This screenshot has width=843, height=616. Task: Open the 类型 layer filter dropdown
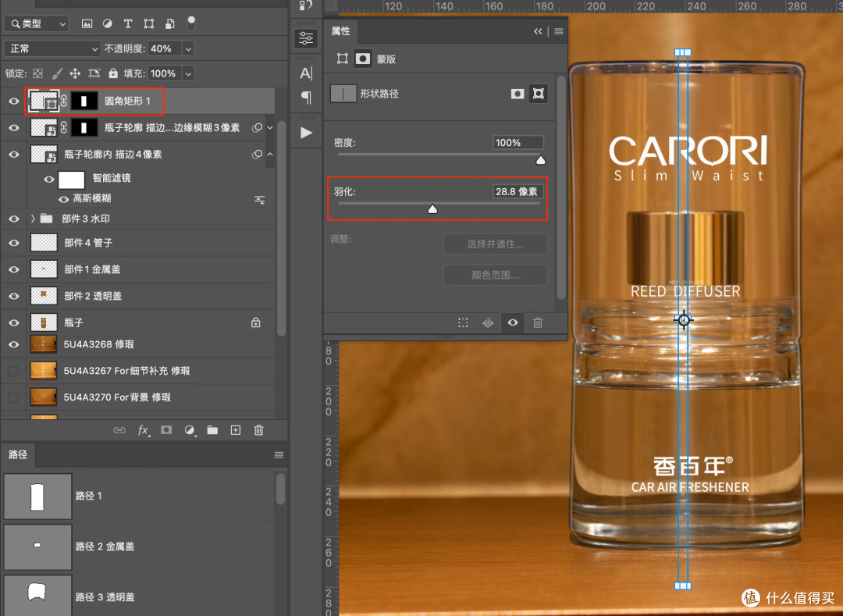[37, 23]
